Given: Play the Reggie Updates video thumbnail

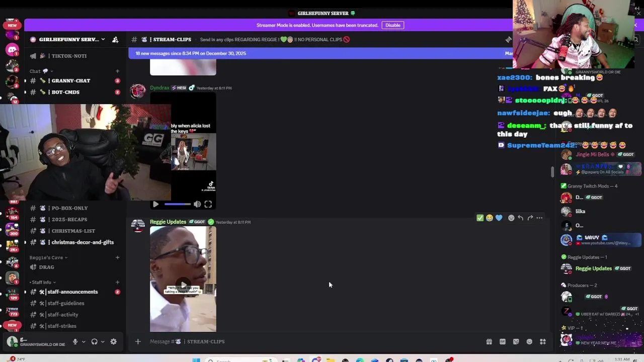Looking at the screenshot, I should click(x=183, y=285).
